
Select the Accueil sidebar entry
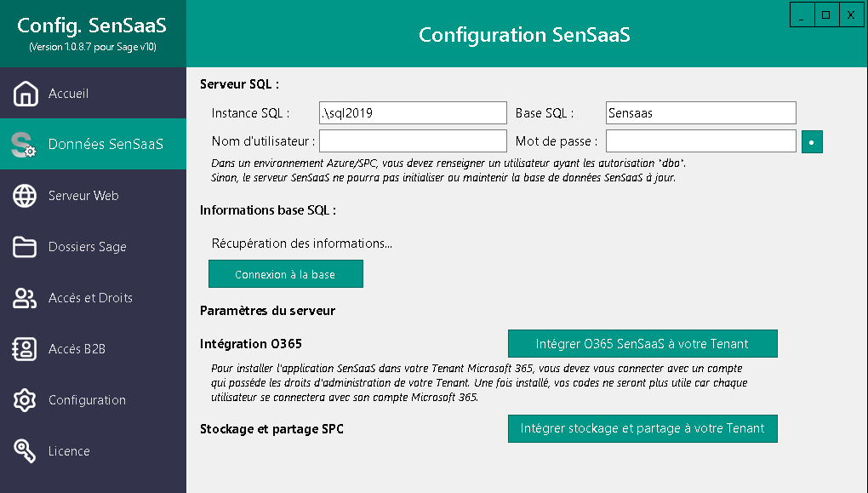pyautogui.click(x=68, y=94)
